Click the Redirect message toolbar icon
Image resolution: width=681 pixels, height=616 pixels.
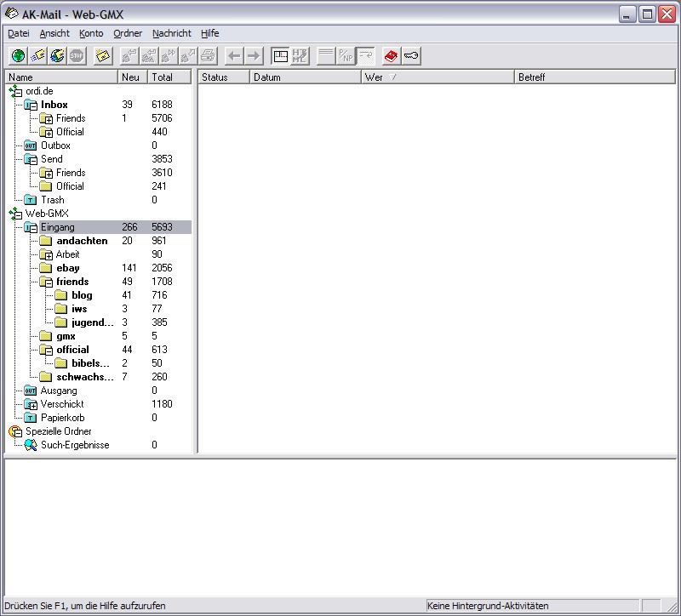click(188, 56)
